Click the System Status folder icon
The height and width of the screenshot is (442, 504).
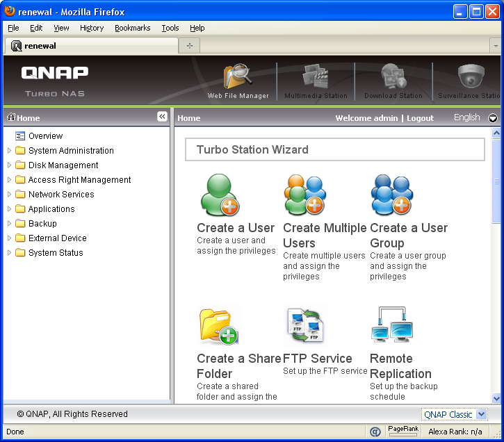(20, 252)
